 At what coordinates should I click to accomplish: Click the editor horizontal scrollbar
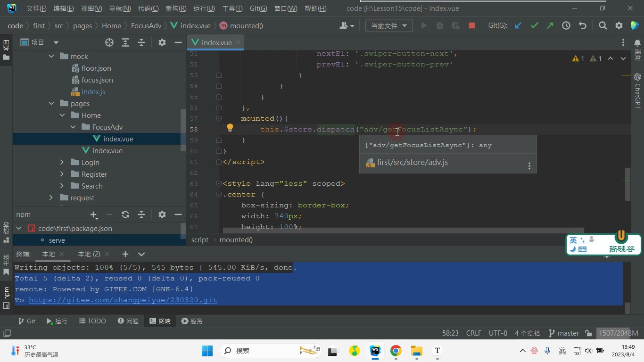(x=403, y=230)
